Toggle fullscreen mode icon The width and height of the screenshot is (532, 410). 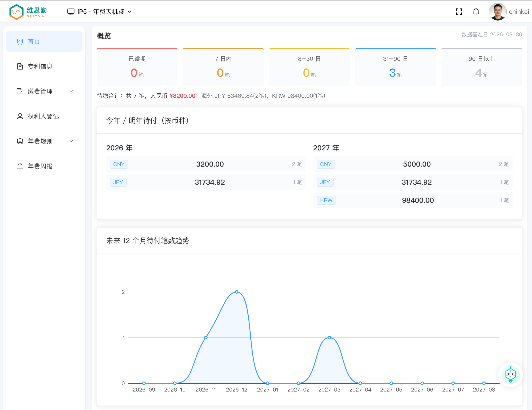pos(459,12)
